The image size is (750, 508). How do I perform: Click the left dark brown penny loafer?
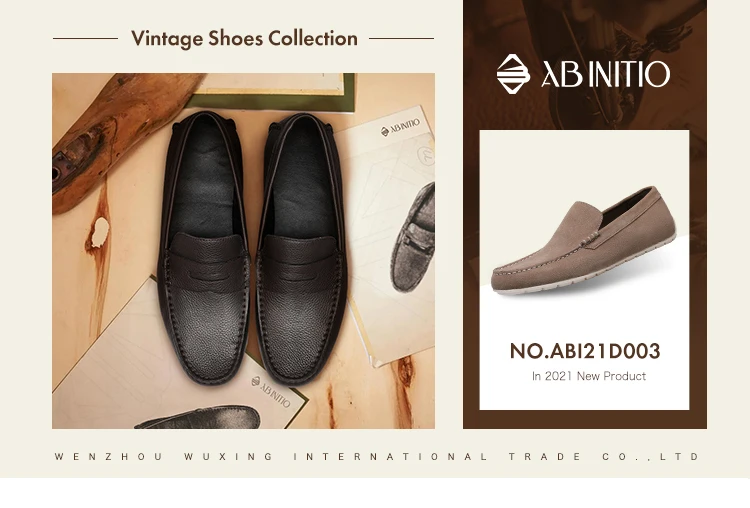tap(205, 247)
